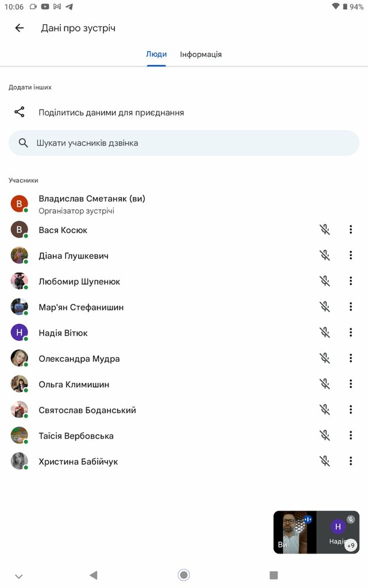368x588 pixels.
Task: Open more options for Мар'ян Стефанишин
Action: tap(351, 307)
